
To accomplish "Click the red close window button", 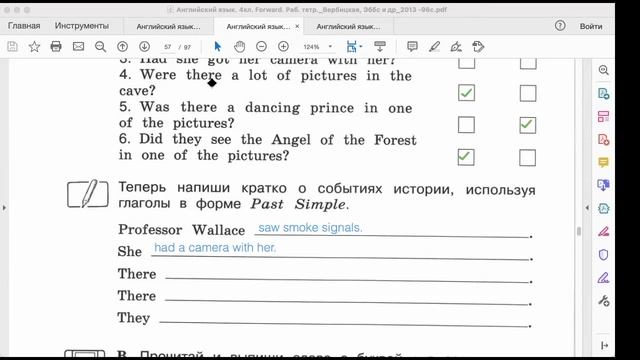I will [x=7, y=9].
